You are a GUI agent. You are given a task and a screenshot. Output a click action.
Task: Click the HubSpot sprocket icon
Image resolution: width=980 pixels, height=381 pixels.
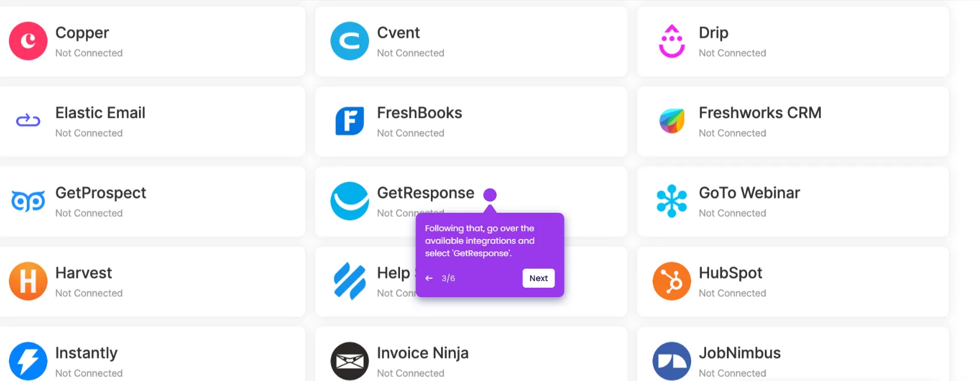coord(672,281)
